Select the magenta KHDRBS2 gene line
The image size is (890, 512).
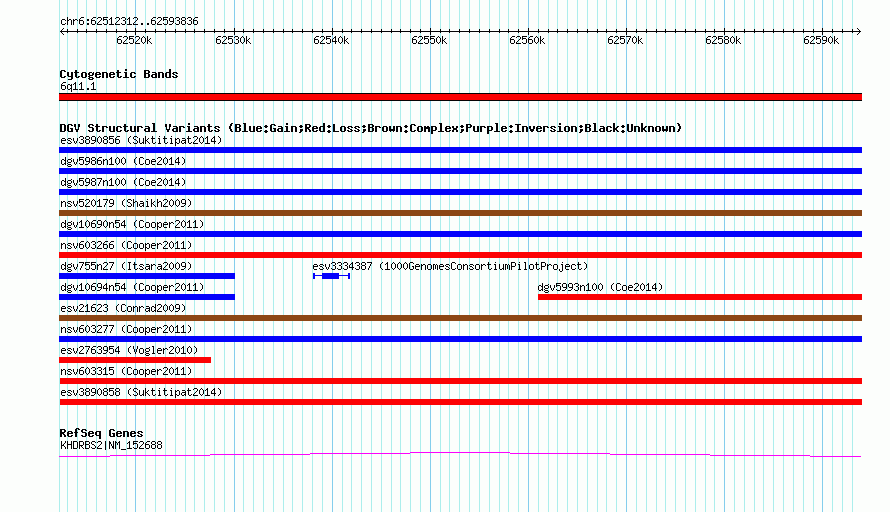click(460, 455)
